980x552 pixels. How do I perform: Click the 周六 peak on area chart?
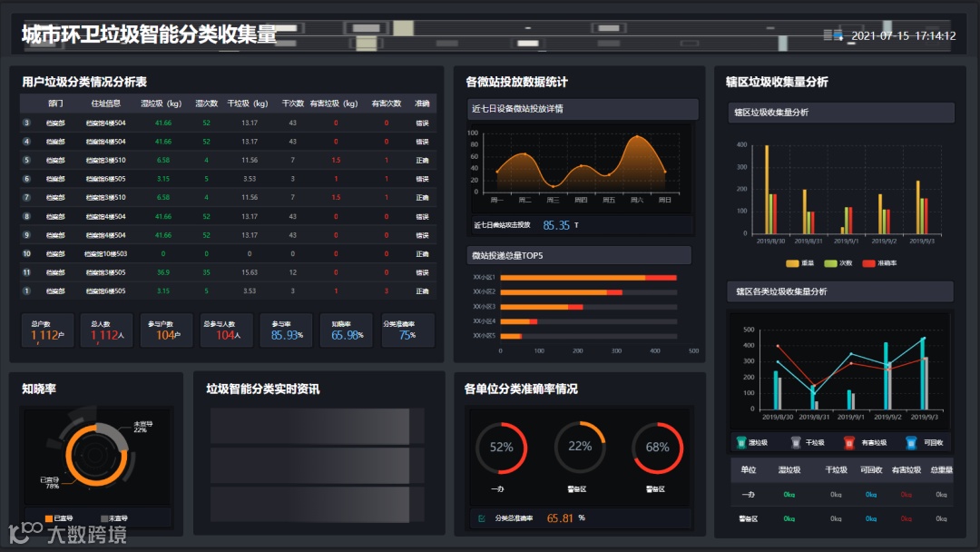point(637,136)
